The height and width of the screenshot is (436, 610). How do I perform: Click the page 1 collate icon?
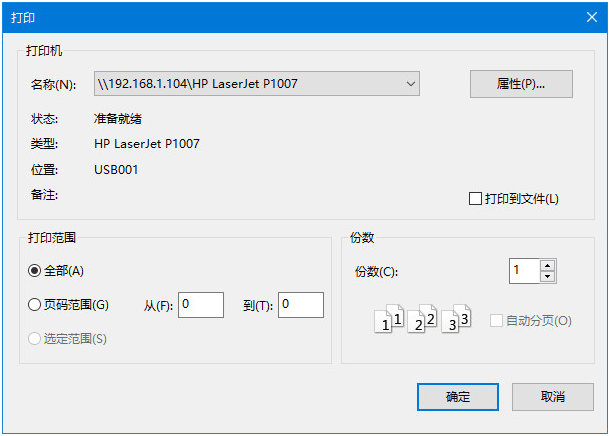[x=388, y=321]
